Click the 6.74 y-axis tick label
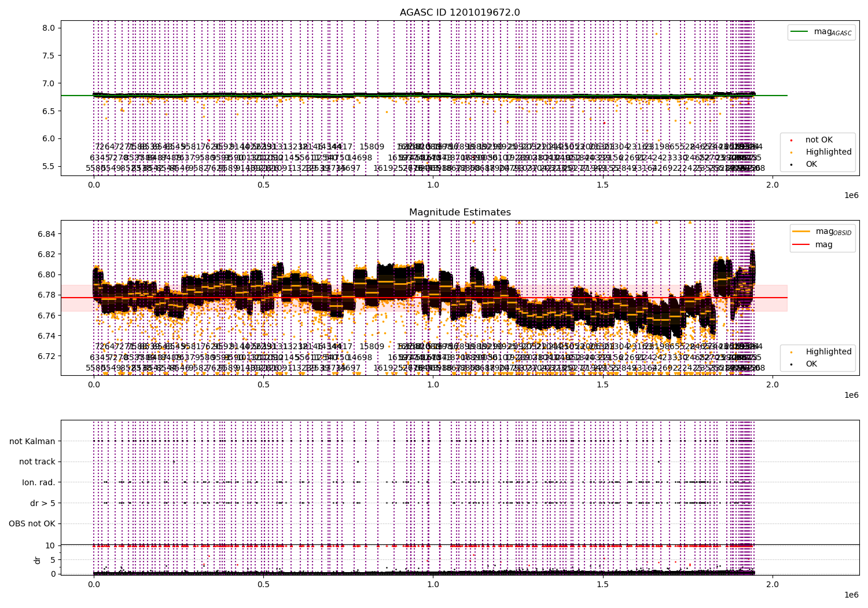 click(47, 336)
